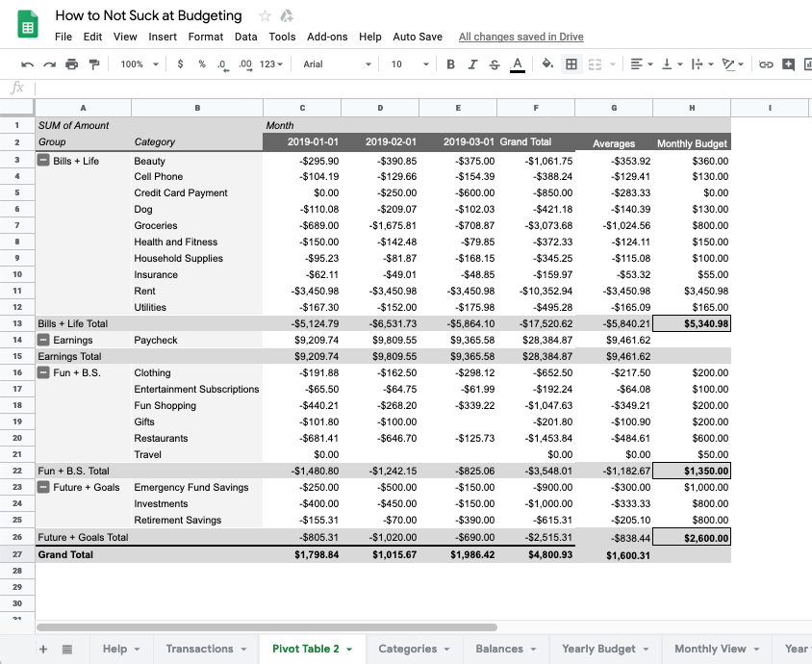The image size is (812, 664).
Task: Add a new sheet with plus icon
Action: tap(43, 649)
